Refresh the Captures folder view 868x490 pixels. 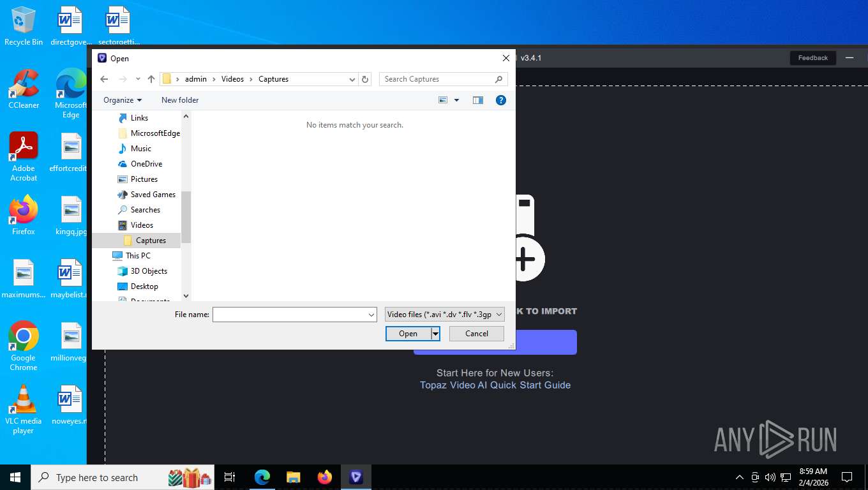pos(365,79)
